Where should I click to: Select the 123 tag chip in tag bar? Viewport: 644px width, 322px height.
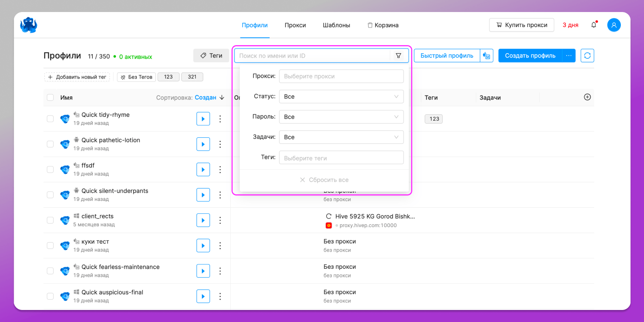click(168, 77)
